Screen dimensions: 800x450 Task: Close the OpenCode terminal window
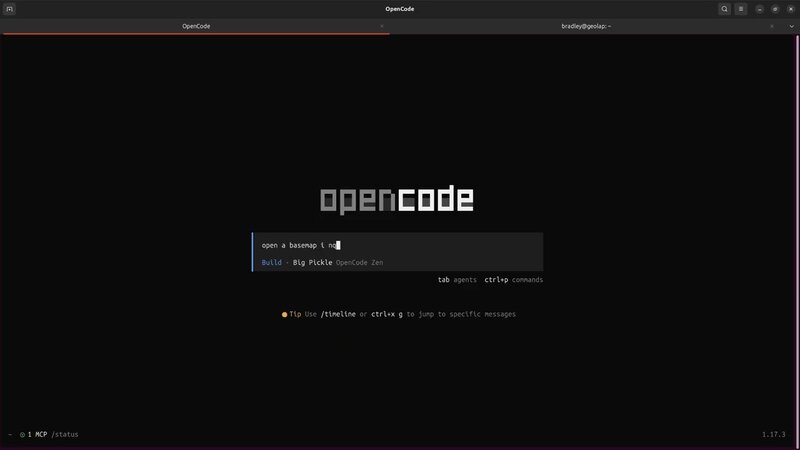[791, 9]
